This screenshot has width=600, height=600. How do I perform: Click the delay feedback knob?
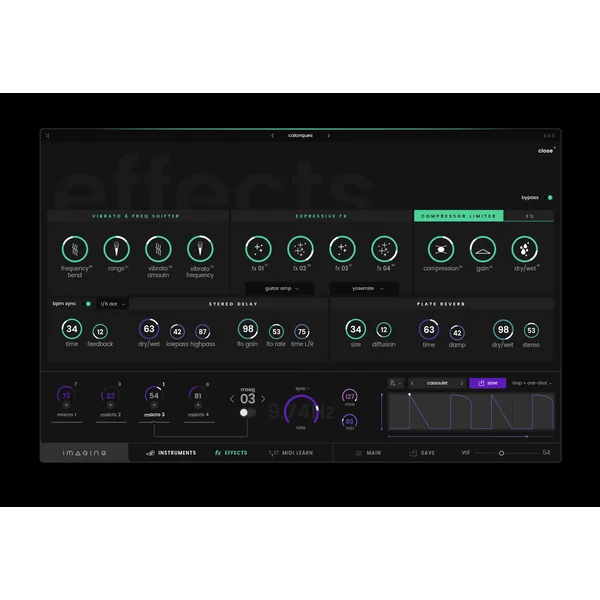pos(100,332)
